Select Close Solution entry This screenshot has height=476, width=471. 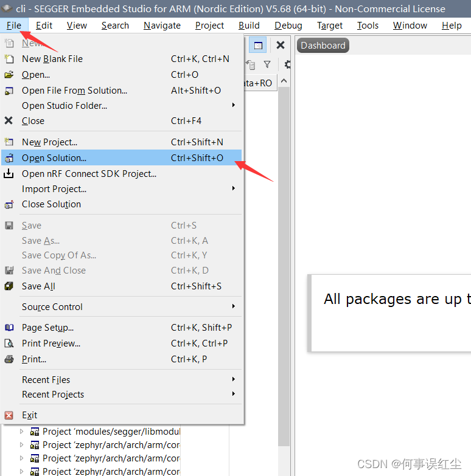[122, 204]
